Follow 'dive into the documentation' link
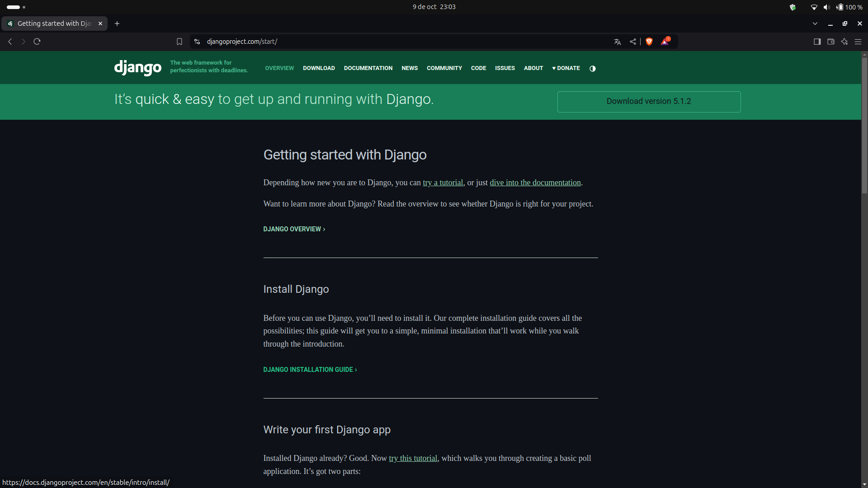The width and height of the screenshot is (868, 488). coord(535,183)
